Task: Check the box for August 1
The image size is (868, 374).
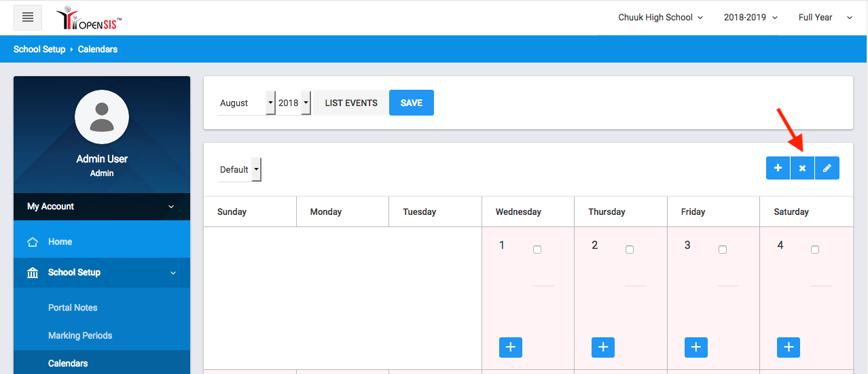Action: pyautogui.click(x=537, y=250)
